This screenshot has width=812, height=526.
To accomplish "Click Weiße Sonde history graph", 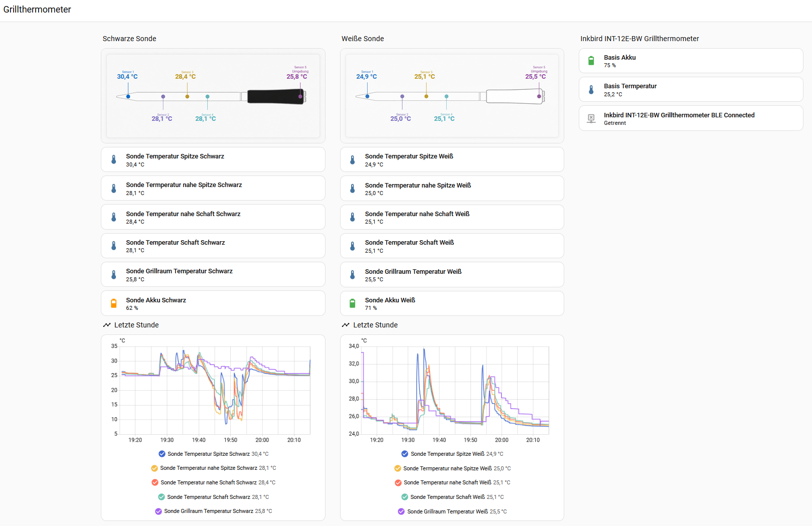I will click(x=454, y=390).
